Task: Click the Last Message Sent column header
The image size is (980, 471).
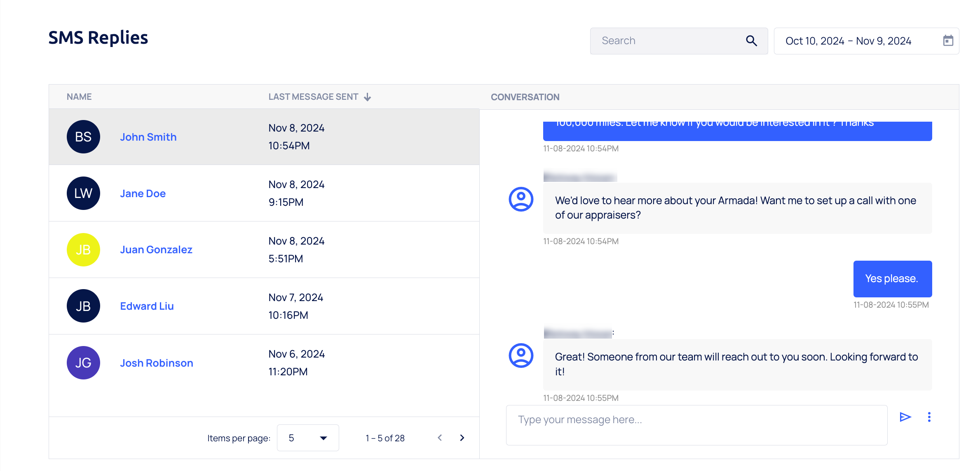Action: [313, 97]
